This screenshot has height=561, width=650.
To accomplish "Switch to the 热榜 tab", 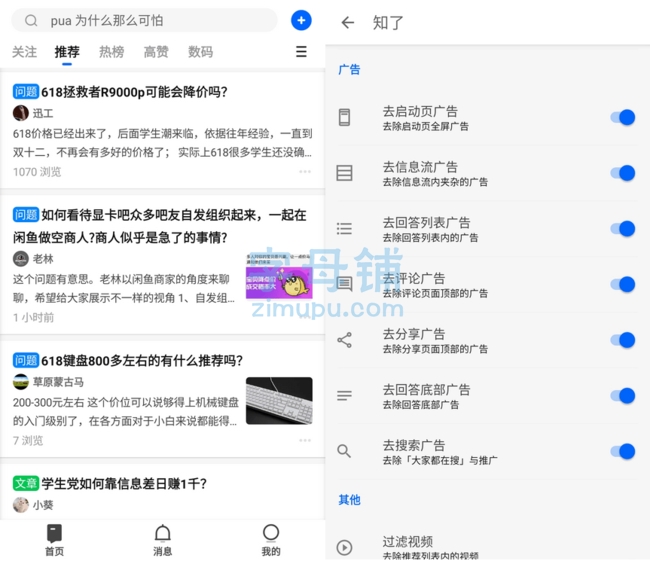I will click(112, 52).
